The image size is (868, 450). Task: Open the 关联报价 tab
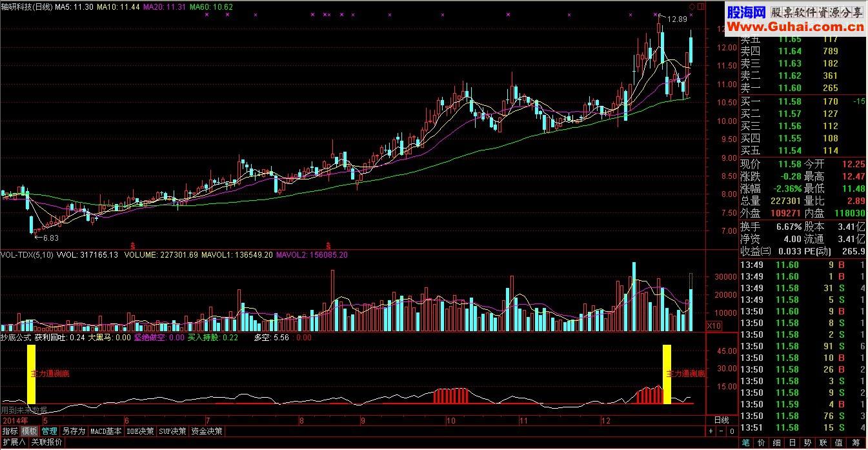click(46, 442)
